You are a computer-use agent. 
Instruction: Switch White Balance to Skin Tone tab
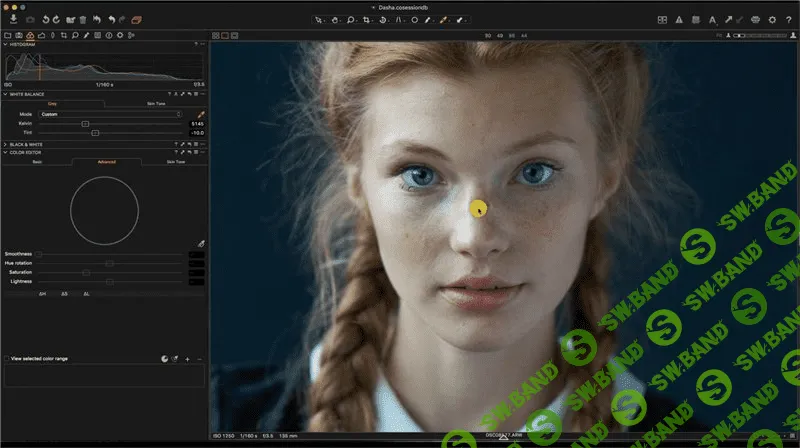click(156, 104)
